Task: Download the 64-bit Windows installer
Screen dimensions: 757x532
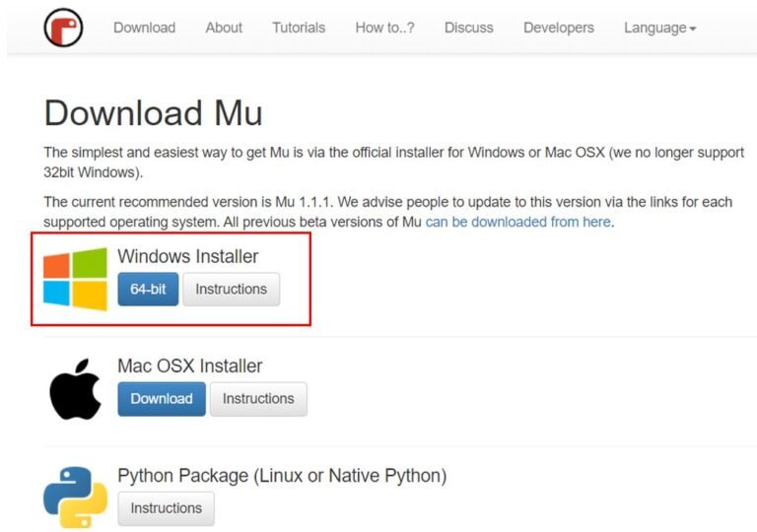Action: pyautogui.click(x=148, y=290)
